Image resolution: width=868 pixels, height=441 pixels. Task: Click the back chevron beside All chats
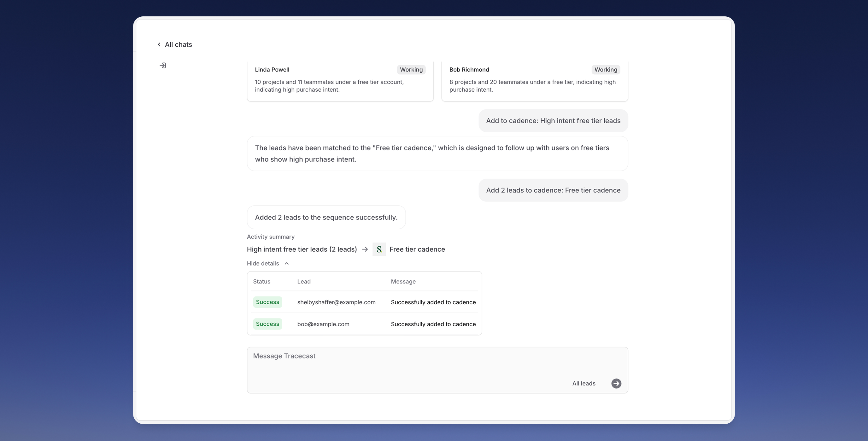[x=159, y=44]
